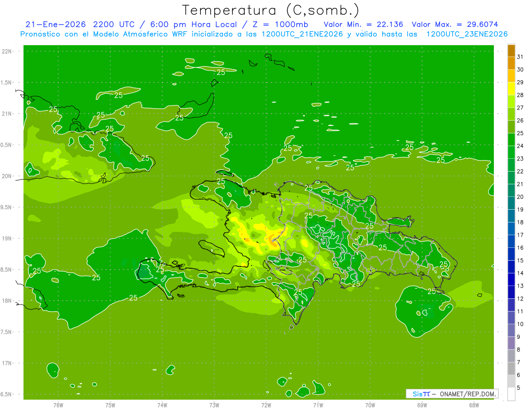
Task: Click legend swatch between 30 and 31
Action: click(x=511, y=63)
